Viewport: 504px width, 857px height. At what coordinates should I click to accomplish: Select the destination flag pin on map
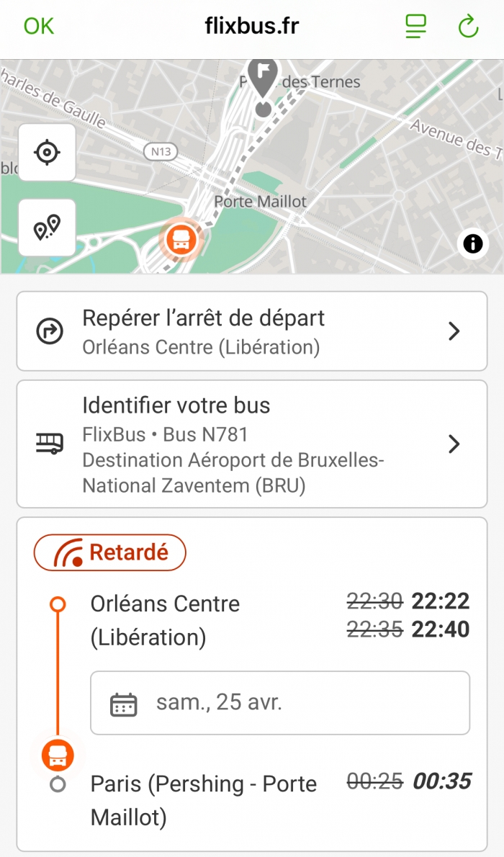pyautogui.click(x=264, y=75)
